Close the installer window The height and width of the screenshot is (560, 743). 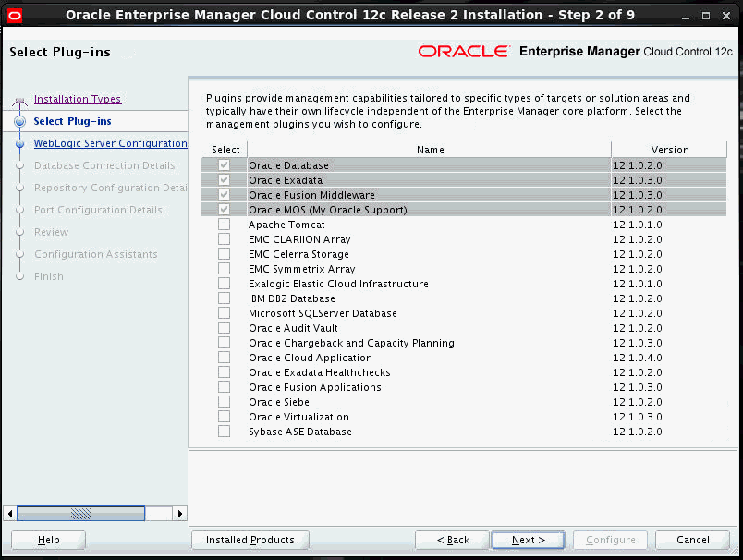click(726, 16)
